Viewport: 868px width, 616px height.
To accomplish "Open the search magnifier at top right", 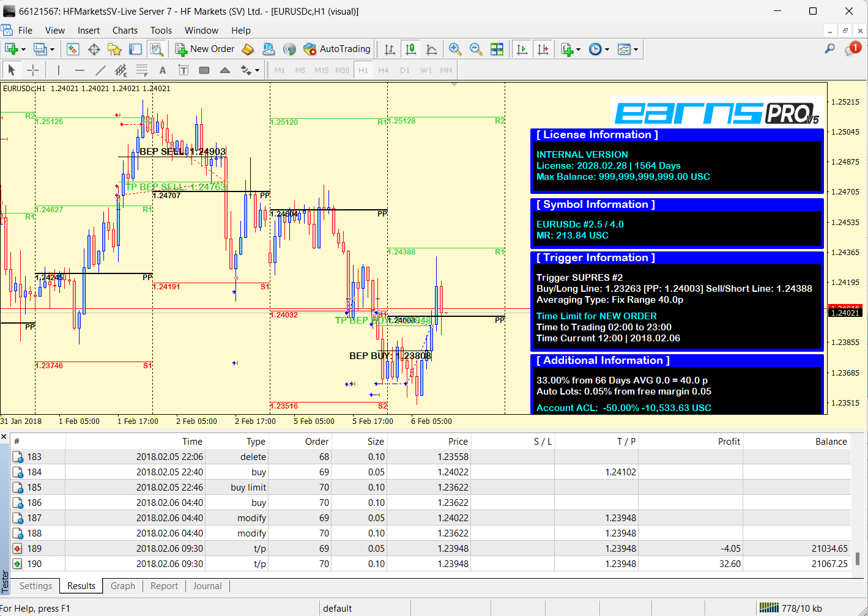I will pyautogui.click(x=829, y=49).
